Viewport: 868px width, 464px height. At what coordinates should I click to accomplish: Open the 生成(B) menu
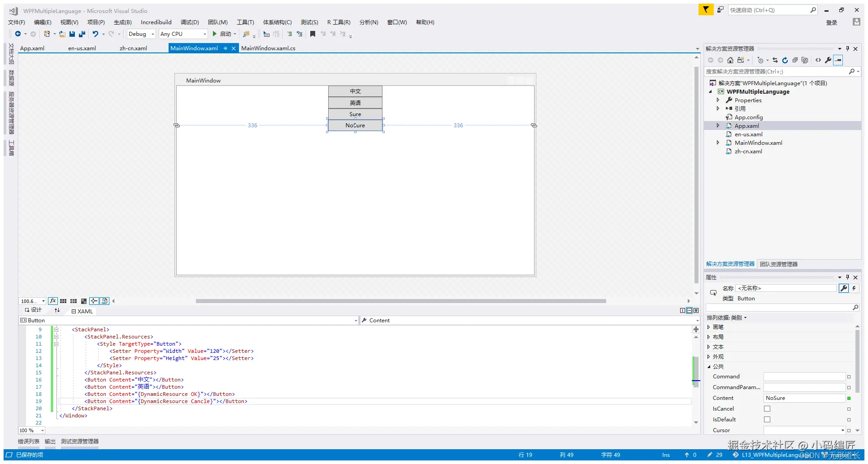point(123,22)
